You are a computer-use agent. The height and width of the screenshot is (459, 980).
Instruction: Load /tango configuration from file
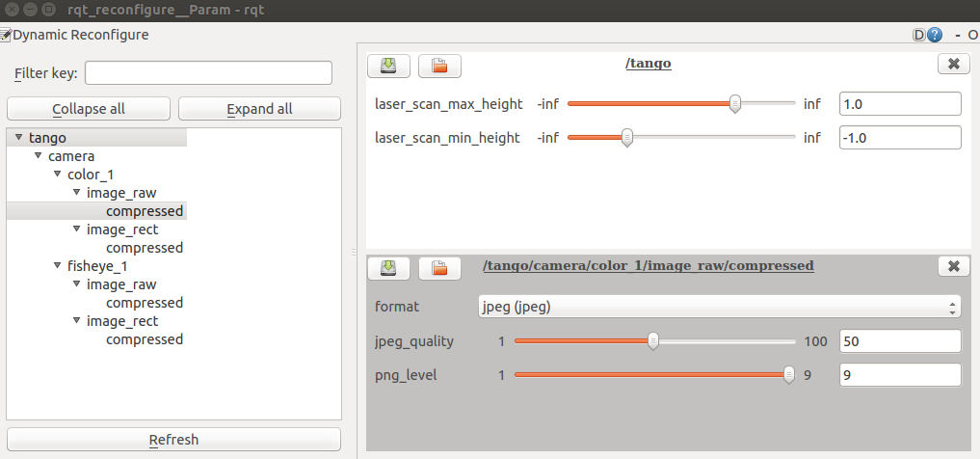(x=439, y=66)
